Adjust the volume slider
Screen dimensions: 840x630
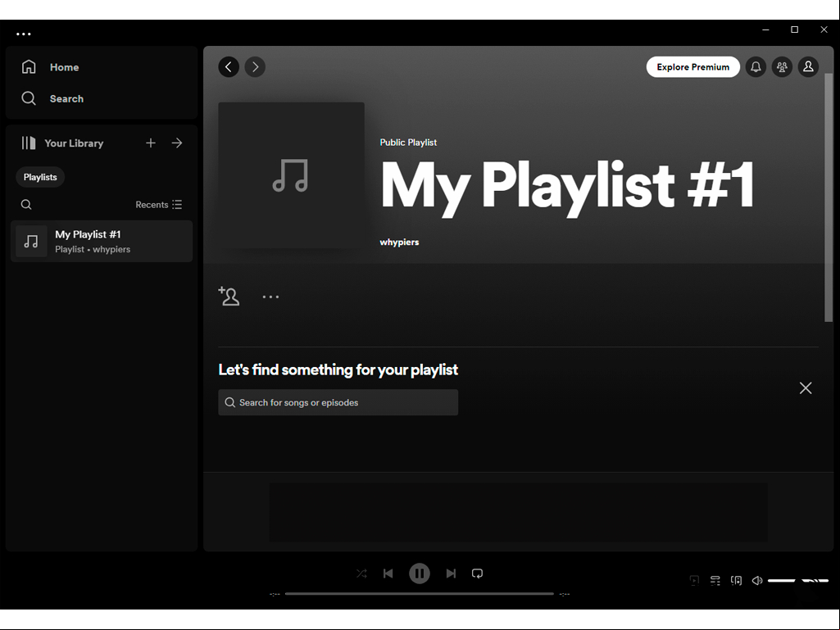[798, 580]
